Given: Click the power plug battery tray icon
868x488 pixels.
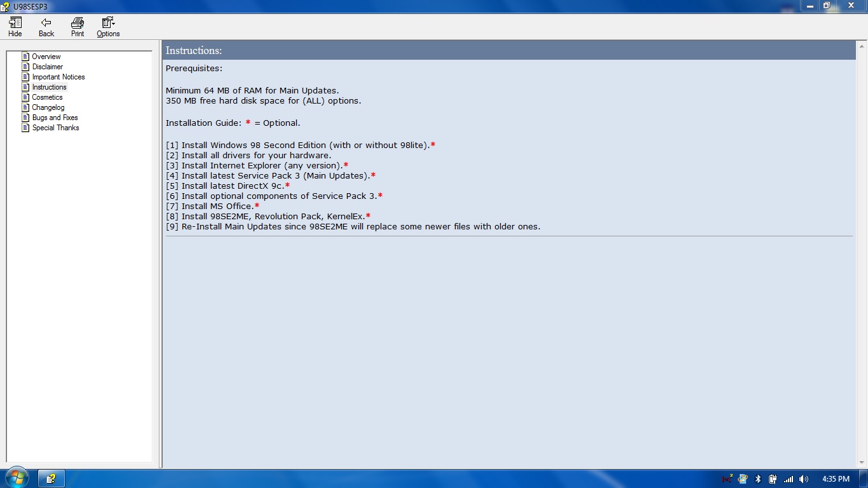Looking at the screenshot, I should coord(773,479).
